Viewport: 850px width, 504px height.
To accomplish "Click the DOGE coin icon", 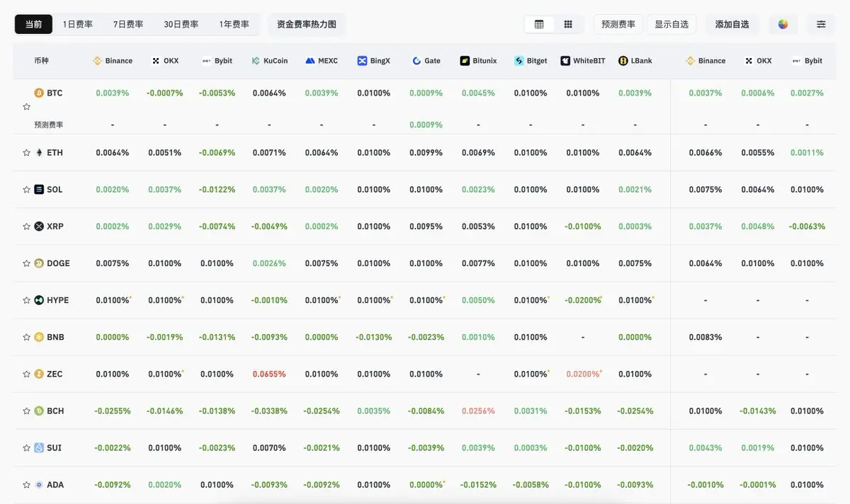I will coord(39,263).
